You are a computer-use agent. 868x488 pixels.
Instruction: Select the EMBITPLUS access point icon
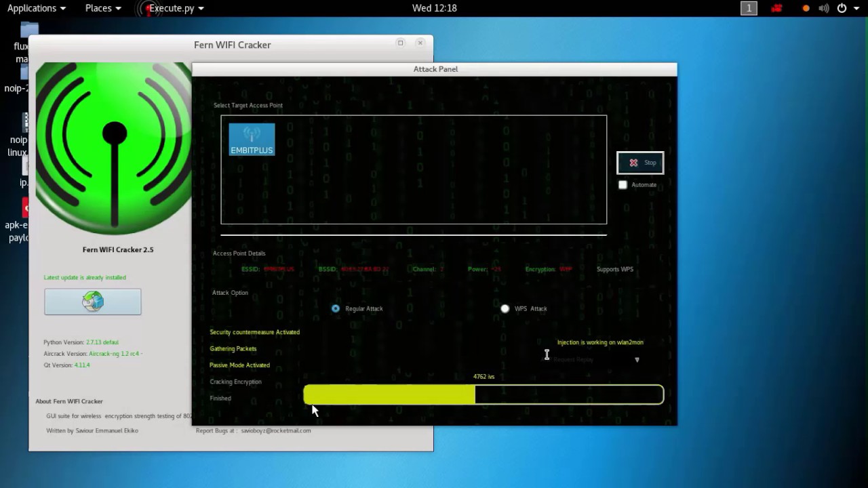252,139
